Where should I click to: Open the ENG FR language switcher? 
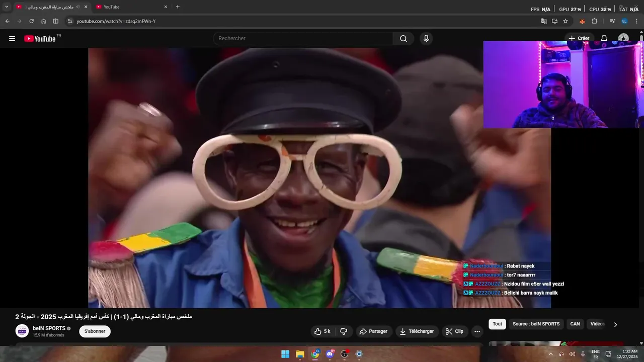(596, 354)
